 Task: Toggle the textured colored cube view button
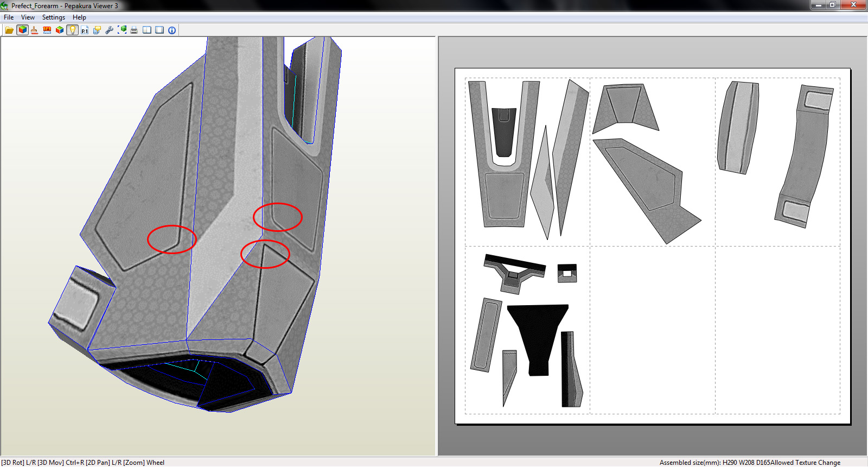(x=22, y=30)
